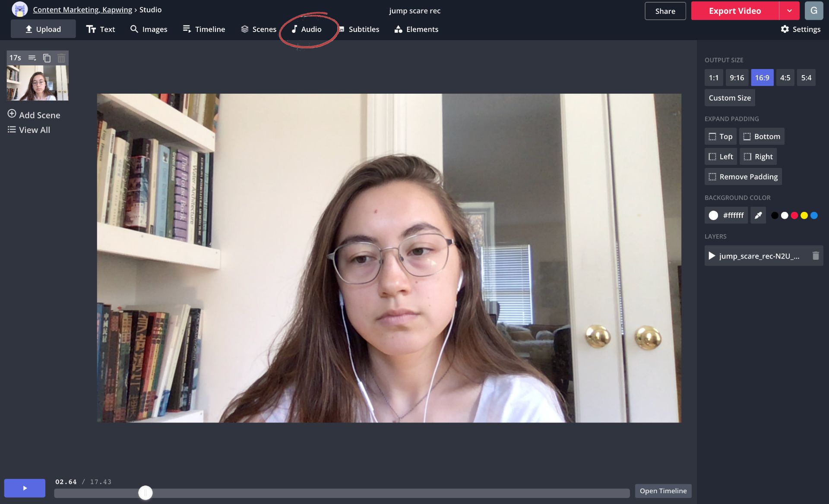Click the user avatar G icon
The image size is (829, 504).
pos(813,11)
